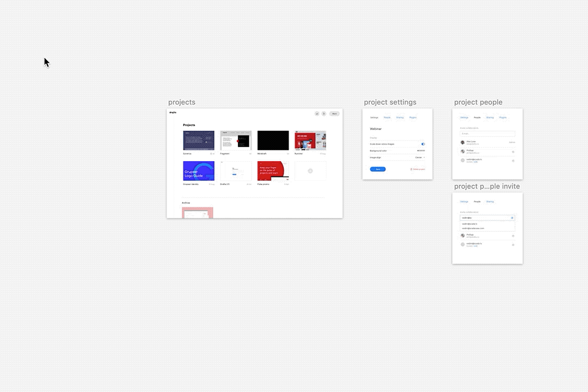
Task: Open the Sharing tab in project settings
Action: point(400,118)
